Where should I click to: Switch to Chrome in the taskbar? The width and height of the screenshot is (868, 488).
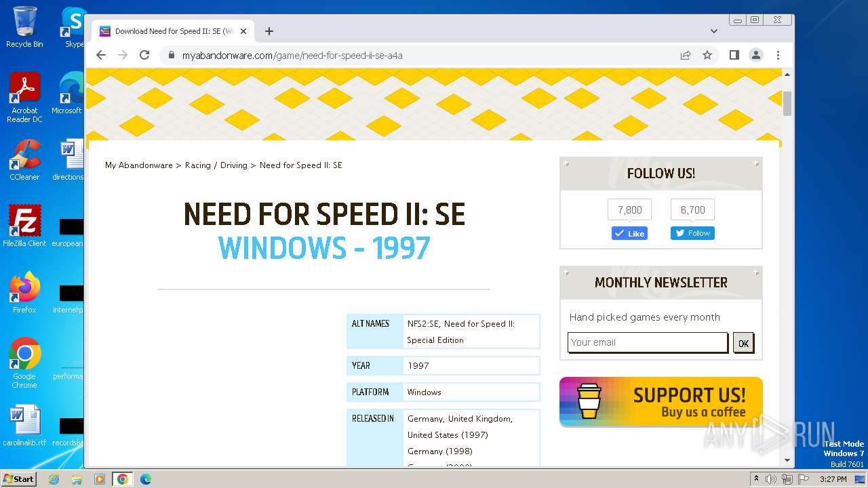123,479
